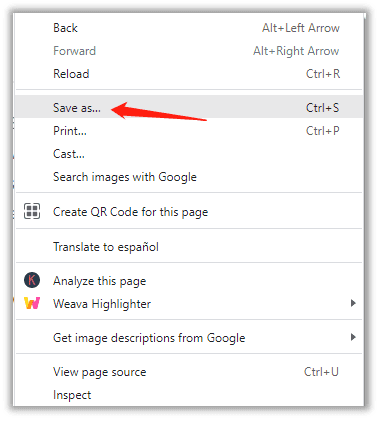
Task: Click Inspect in the context menu
Action: click(x=189, y=395)
